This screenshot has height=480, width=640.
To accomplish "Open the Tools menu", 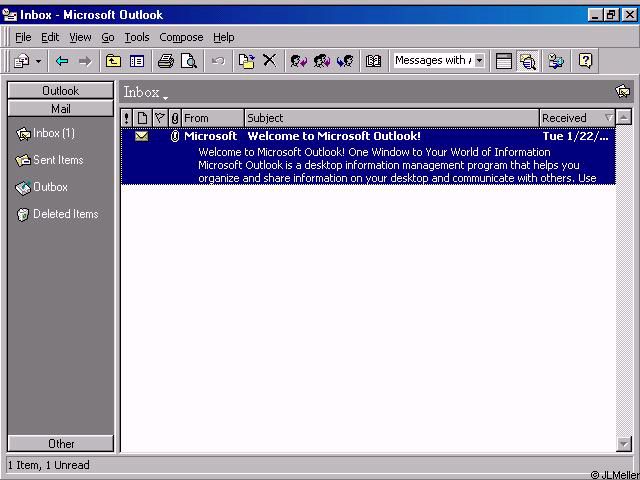I will click(137, 37).
